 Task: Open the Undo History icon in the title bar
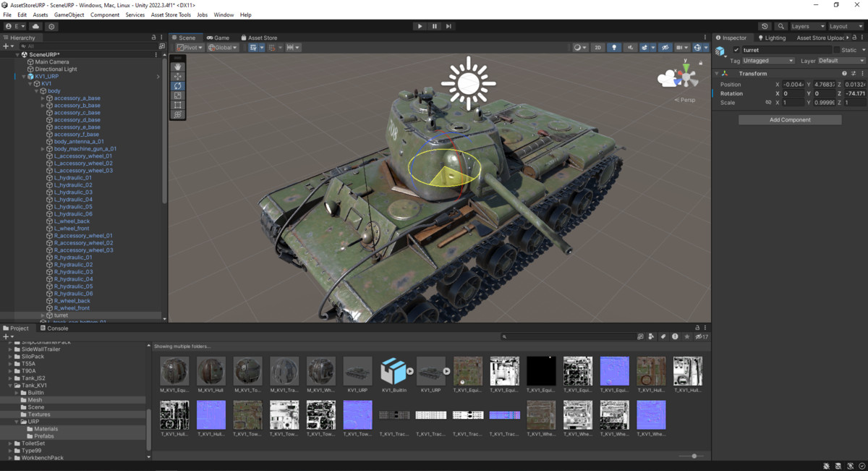point(765,26)
